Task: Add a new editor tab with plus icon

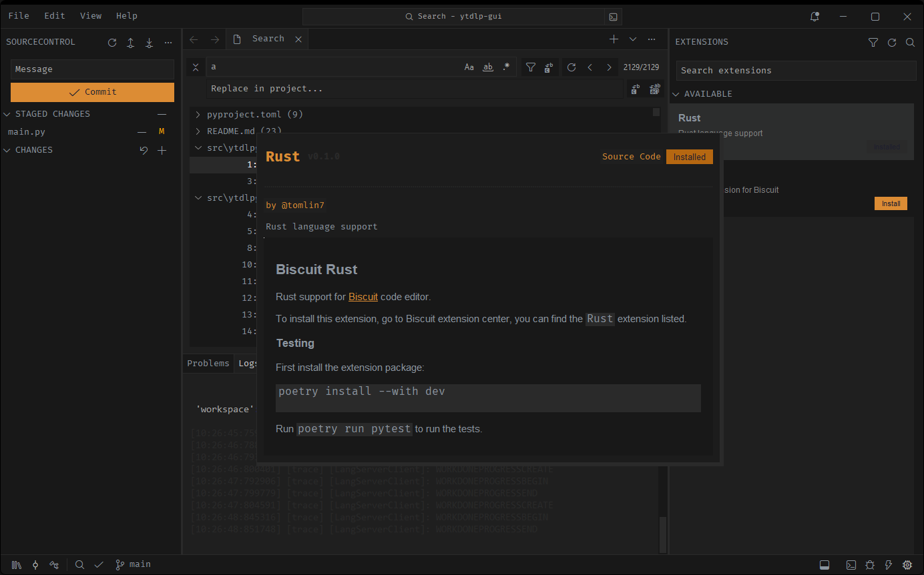Action: [614, 39]
